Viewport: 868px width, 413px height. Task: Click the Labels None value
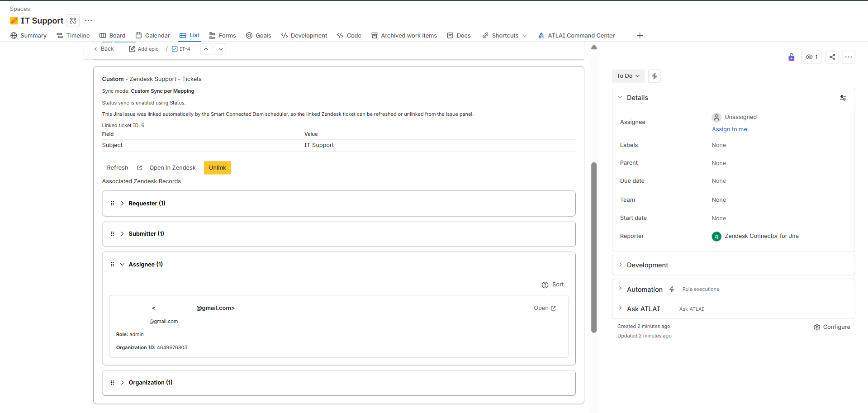click(719, 145)
